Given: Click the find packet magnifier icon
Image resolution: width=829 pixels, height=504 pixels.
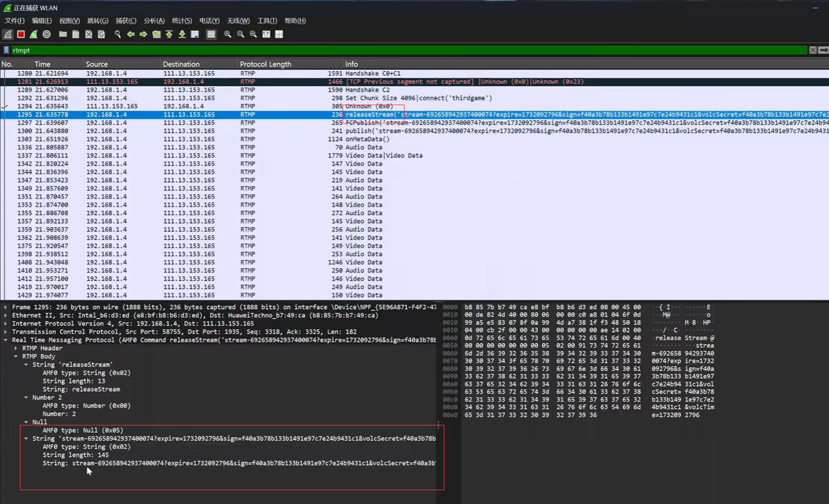Looking at the screenshot, I should (x=117, y=34).
